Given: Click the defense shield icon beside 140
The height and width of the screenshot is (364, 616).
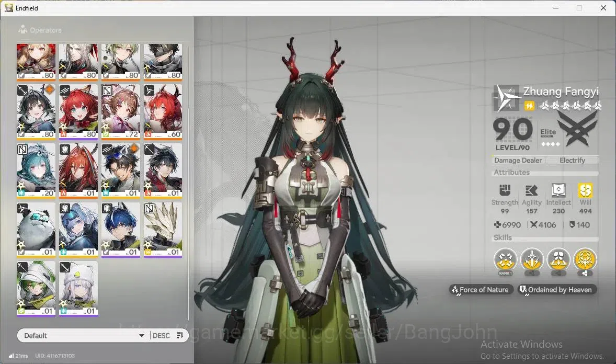Looking at the screenshot, I should (572, 225).
